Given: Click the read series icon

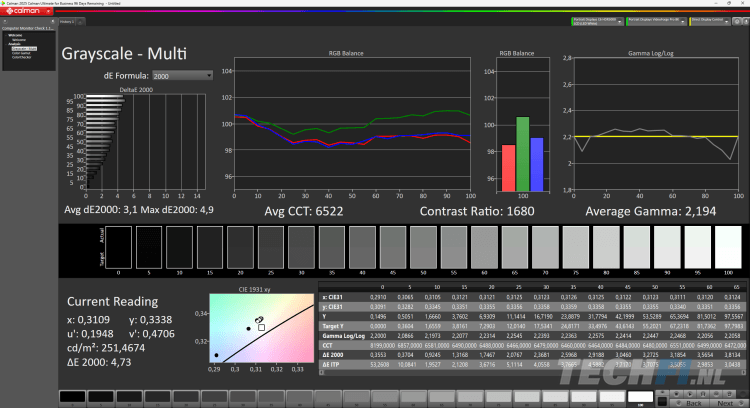Looking at the screenshot, I should tap(703, 394).
